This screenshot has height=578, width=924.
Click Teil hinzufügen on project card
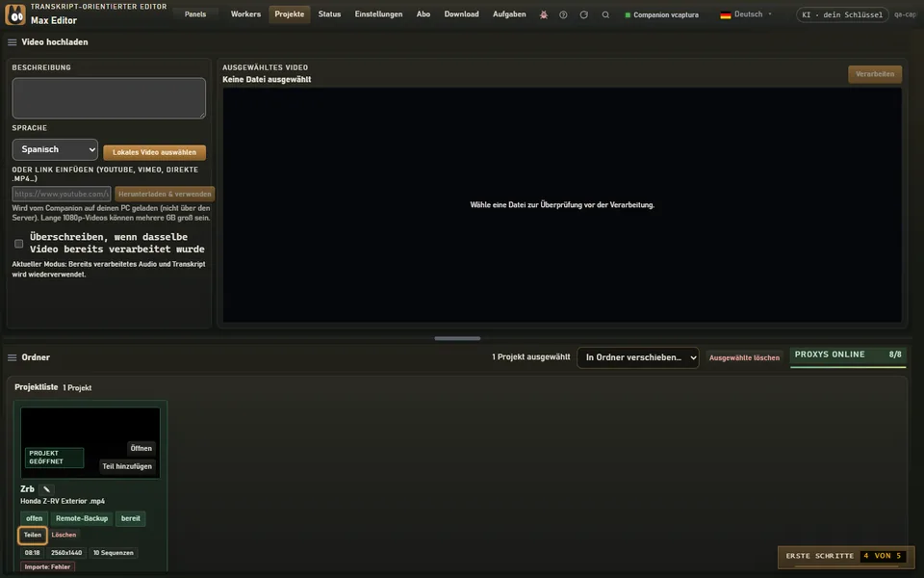coord(127,466)
